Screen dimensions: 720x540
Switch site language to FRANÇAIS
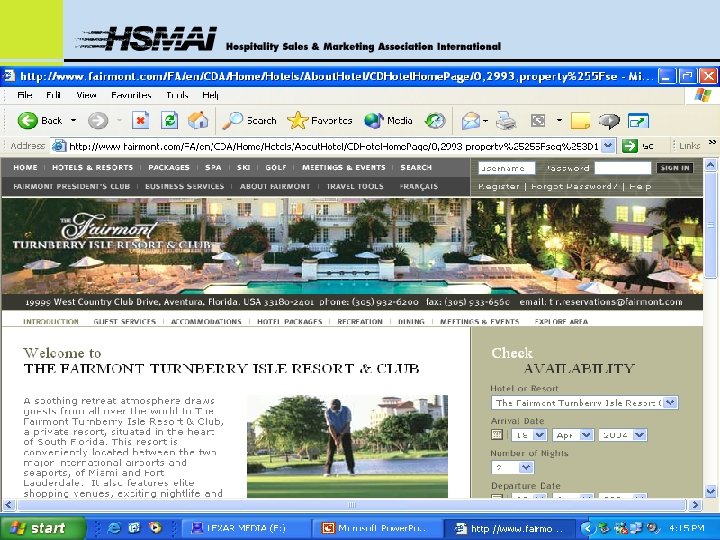(418, 186)
